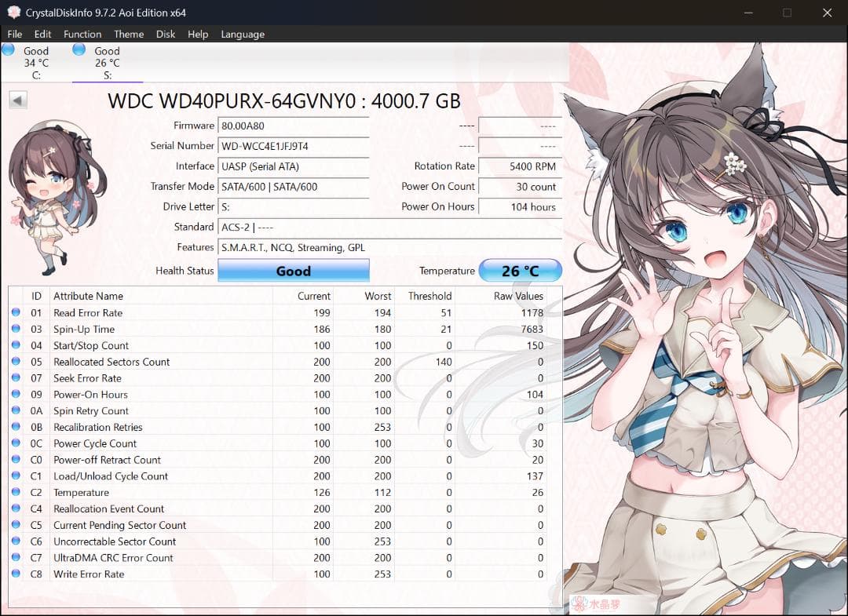Select the blue status orb for the S: disk
This screenshot has width=848, height=616.
(79, 49)
